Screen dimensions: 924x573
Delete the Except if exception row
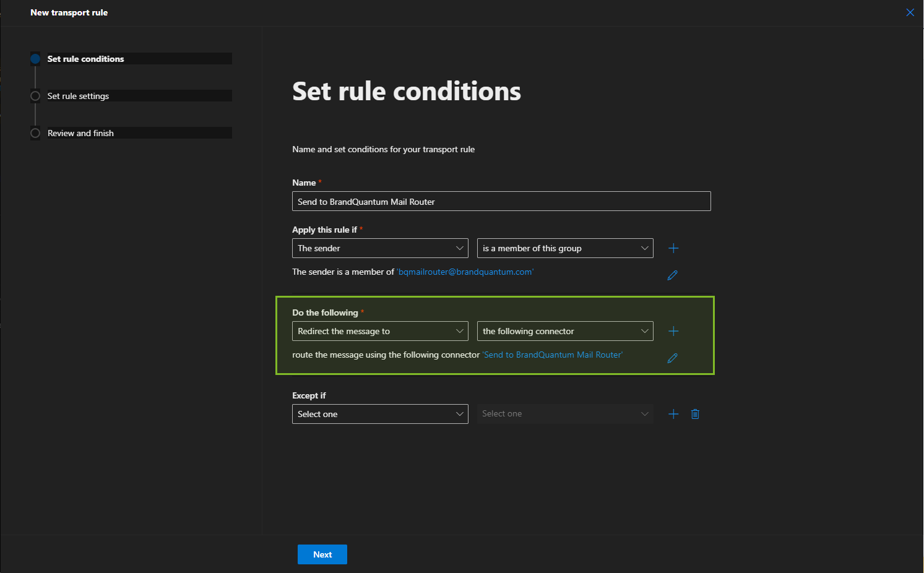point(695,414)
